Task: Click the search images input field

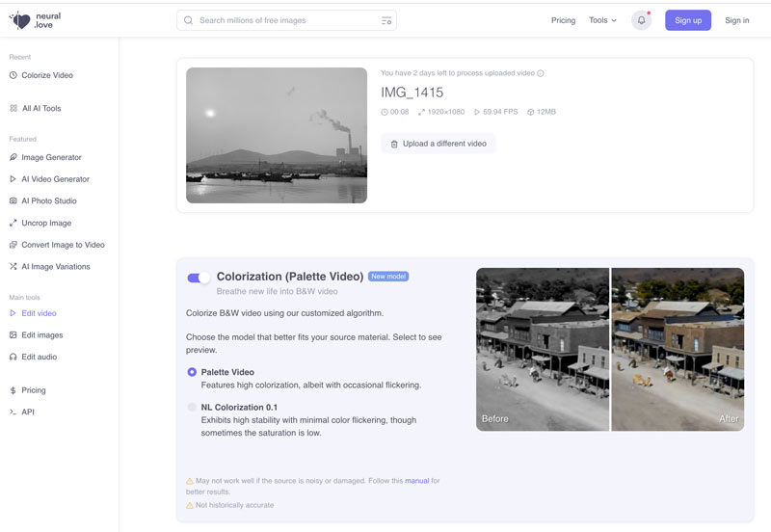Action: tap(284, 20)
